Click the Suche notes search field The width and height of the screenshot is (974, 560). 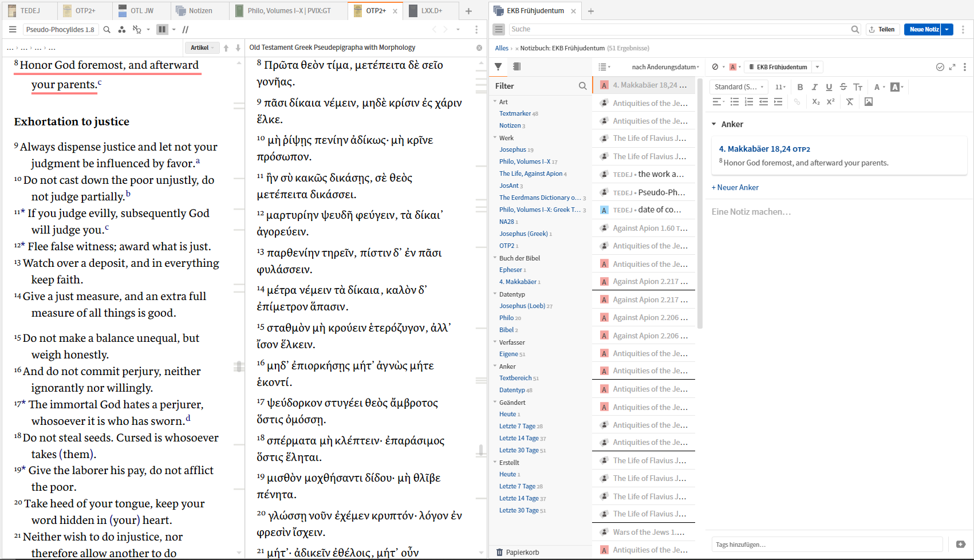pyautogui.click(x=684, y=29)
